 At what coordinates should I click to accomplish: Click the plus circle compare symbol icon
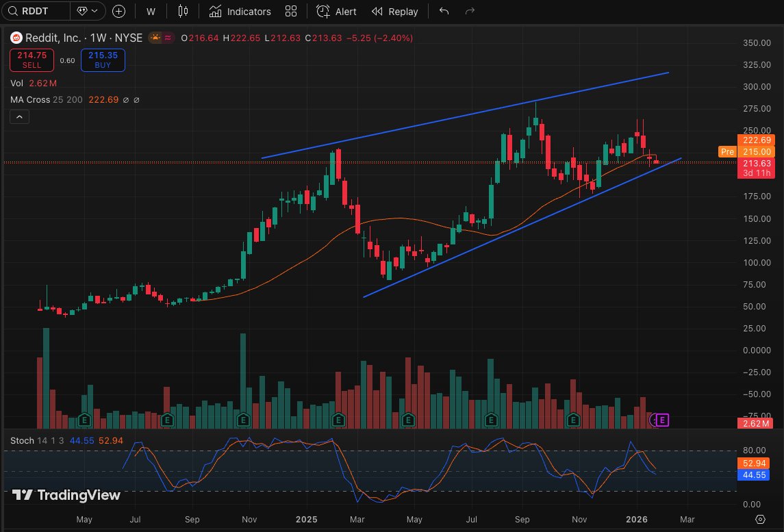click(118, 11)
